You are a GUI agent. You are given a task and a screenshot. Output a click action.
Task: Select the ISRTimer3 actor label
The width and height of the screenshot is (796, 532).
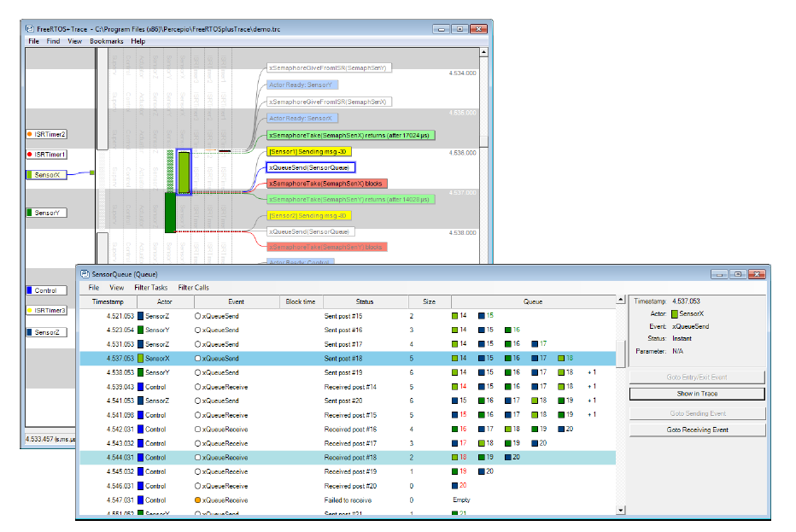click(47, 311)
